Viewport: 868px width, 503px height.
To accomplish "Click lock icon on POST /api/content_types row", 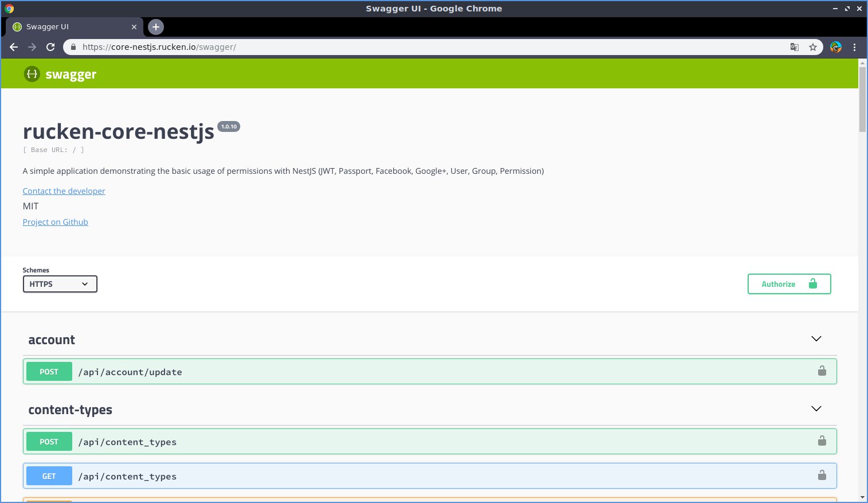I will tap(822, 441).
